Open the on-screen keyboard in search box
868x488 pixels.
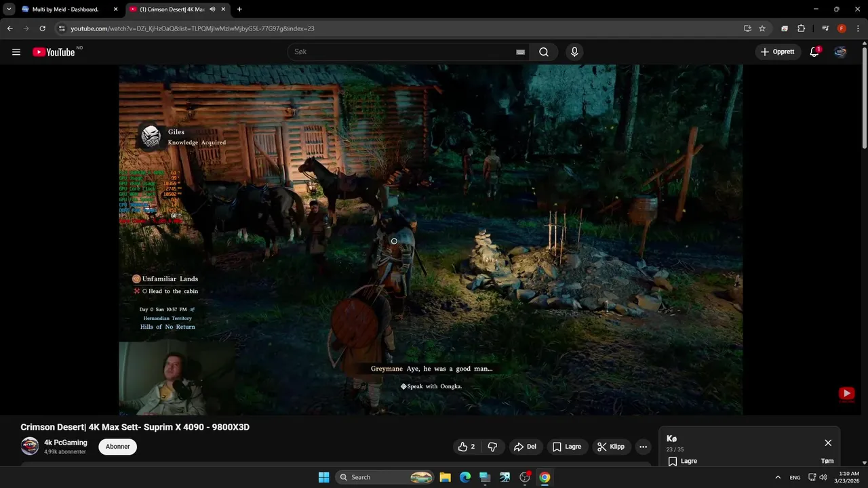tap(520, 52)
